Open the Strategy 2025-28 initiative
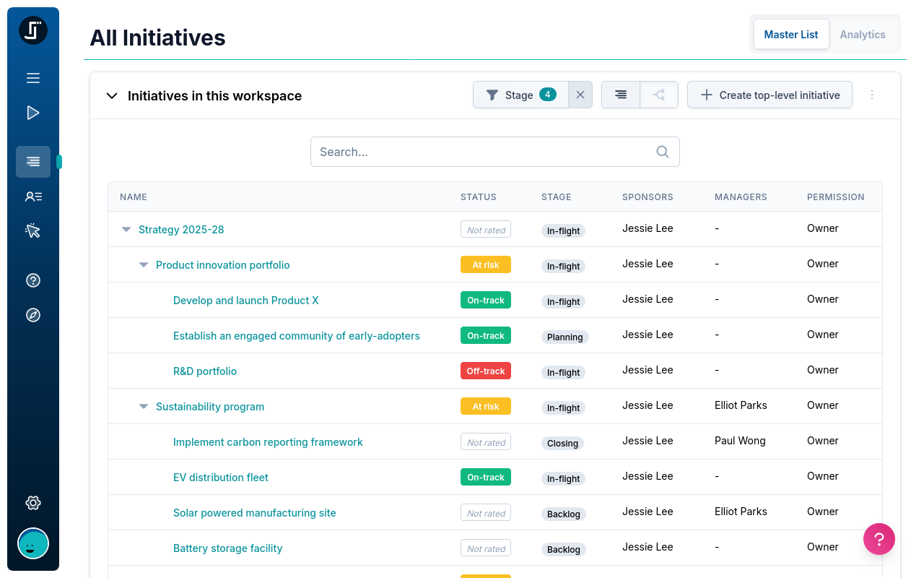This screenshot has height=578, width=924. pyautogui.click(x=181, y=230)
